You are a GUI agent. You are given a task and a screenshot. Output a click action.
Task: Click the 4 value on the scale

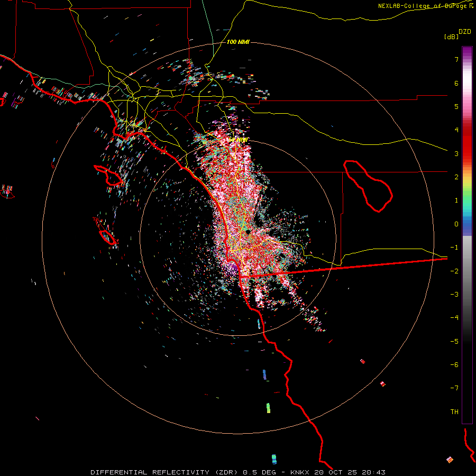(x=456, y=130)
